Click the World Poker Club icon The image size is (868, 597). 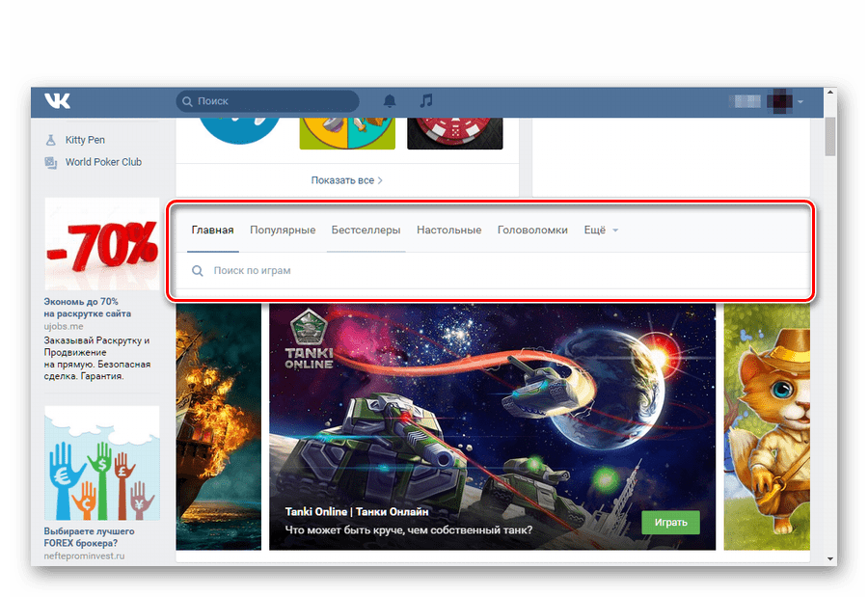click(51, 162)
